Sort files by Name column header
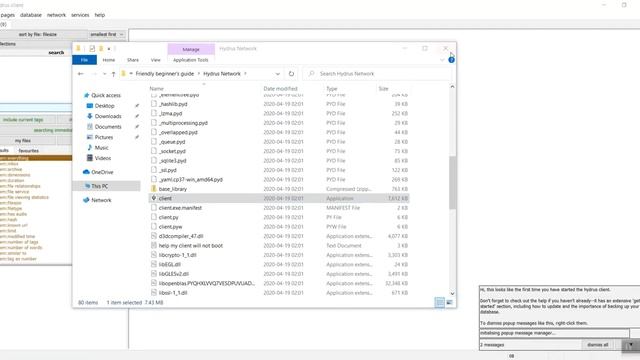The height and width of the screenshot is (360, 640). pos(156,89)
